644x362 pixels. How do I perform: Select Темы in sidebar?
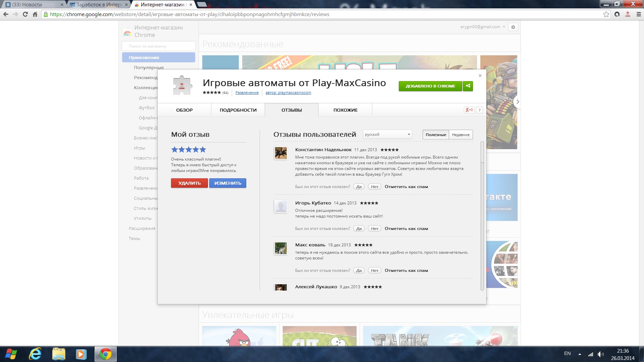pyautogui.click(x=135, y=238)
